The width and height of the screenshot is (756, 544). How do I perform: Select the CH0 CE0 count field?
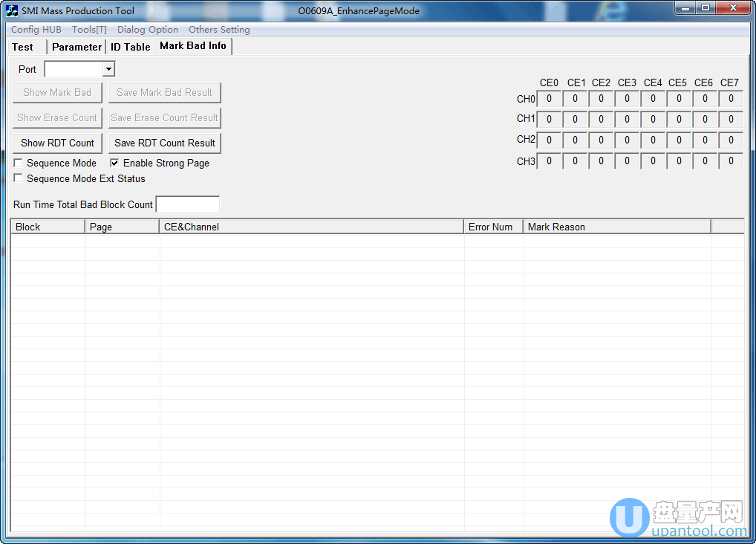click(549, 99)
